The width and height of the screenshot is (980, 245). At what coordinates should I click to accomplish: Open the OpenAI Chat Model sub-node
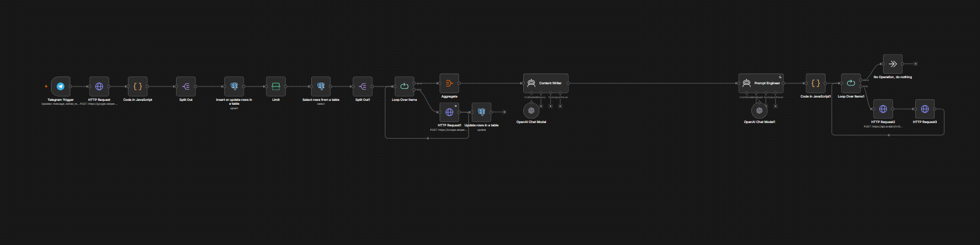(x=531, y=110)
